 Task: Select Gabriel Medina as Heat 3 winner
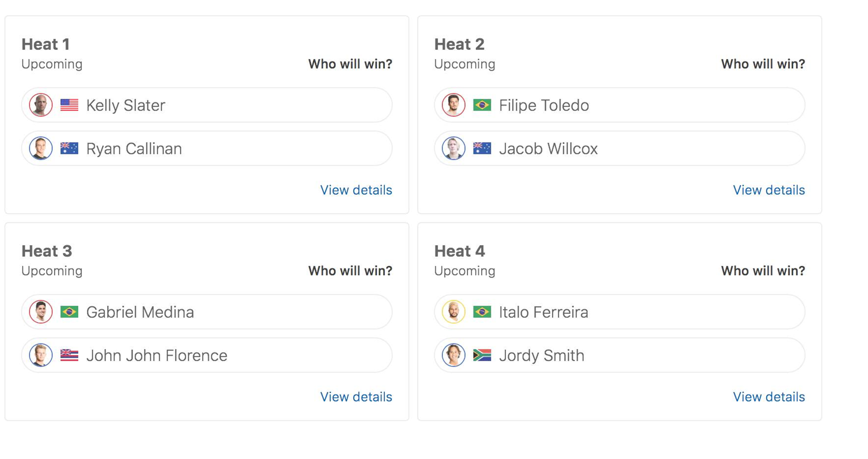point(207,312)
